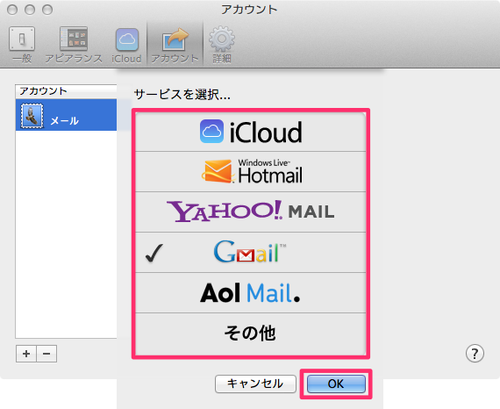Screen dimensions: 500x409
Task: Minimize the アカウント window
Action: (30, 10)
